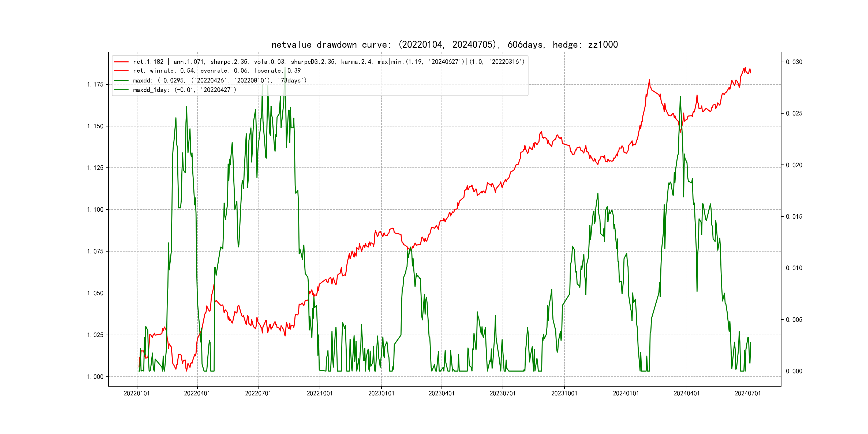Click the legend text starting 'net:1.182 | ann:1.071'

point(328,62)
